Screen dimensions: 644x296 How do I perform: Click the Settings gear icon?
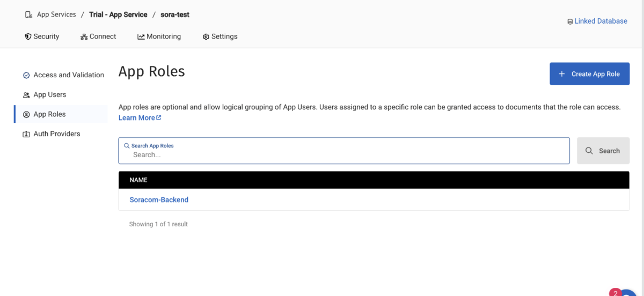[206, 36]
